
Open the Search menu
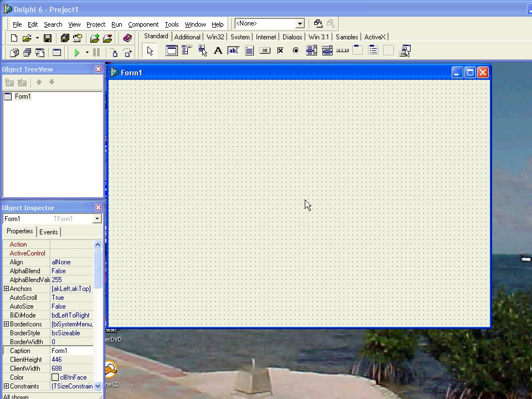pos(53,24)
